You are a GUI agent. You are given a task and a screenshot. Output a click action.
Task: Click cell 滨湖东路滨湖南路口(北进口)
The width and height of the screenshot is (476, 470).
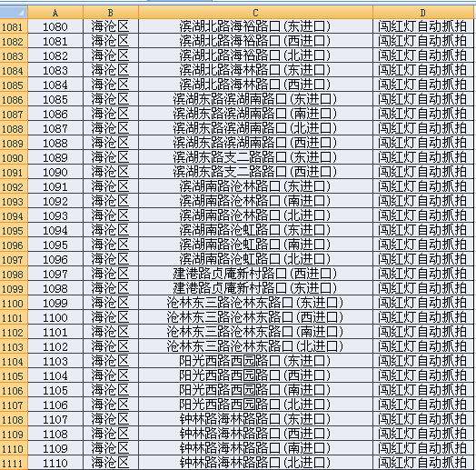[x=255, y=128]
